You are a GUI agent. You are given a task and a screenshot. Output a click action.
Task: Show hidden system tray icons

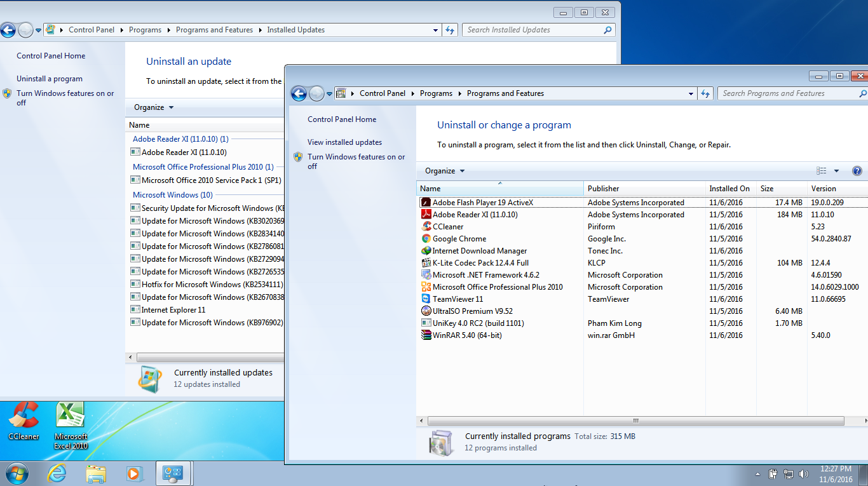pos(757,474)
